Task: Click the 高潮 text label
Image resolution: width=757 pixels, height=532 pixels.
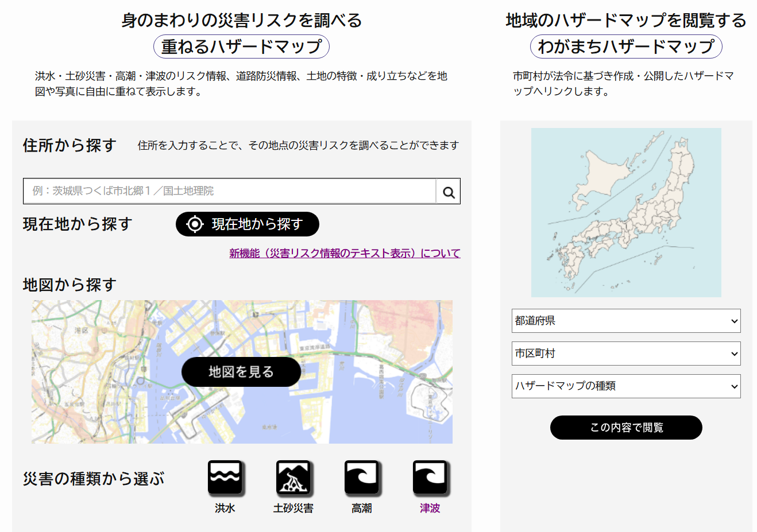Action: 362,508
